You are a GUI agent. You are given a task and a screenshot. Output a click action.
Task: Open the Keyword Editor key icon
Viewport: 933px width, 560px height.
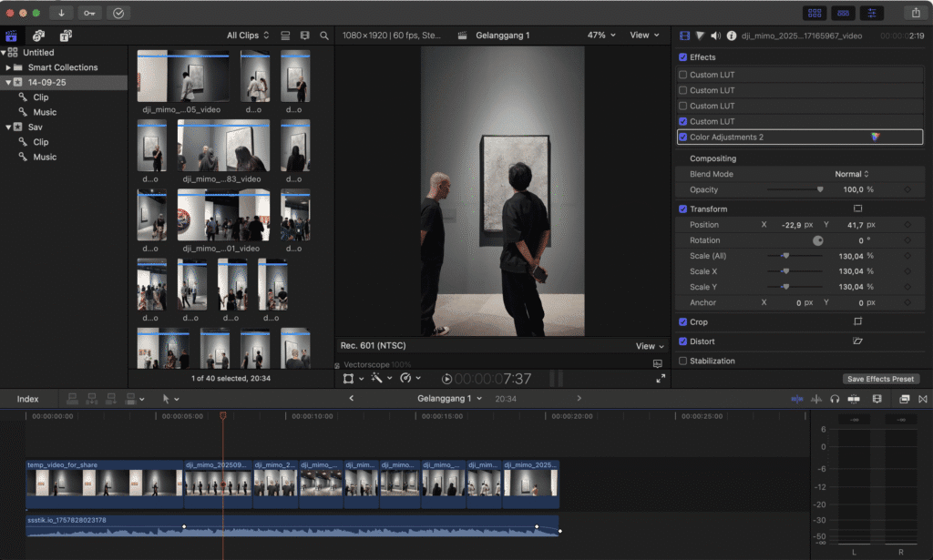coord(90,13)
